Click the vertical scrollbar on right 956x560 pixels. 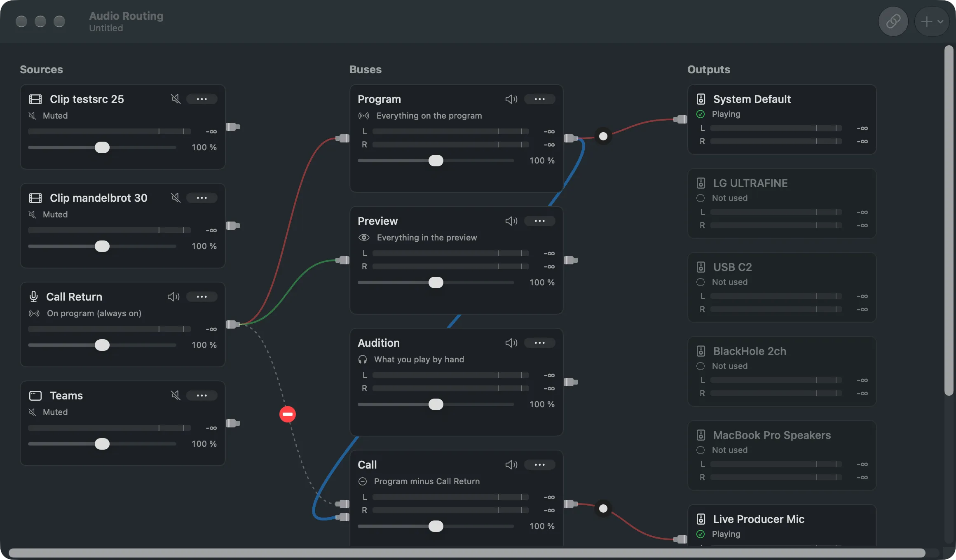coord(949,220)
